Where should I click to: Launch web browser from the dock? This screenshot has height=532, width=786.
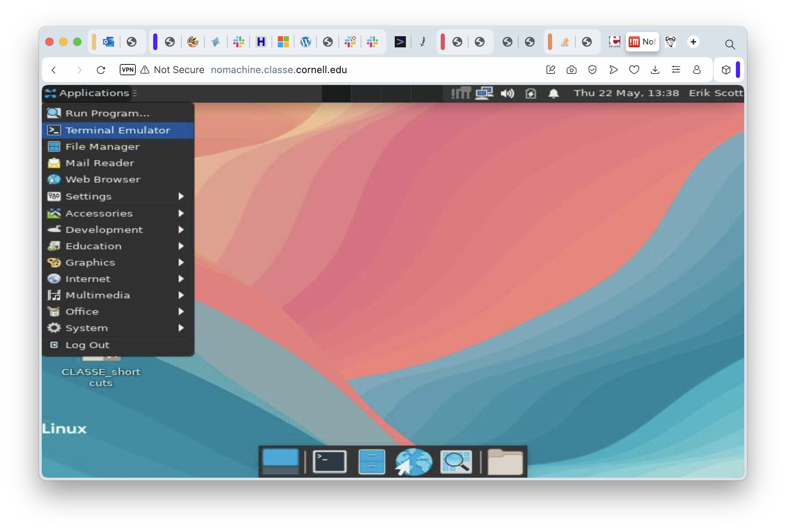(414, 462)
